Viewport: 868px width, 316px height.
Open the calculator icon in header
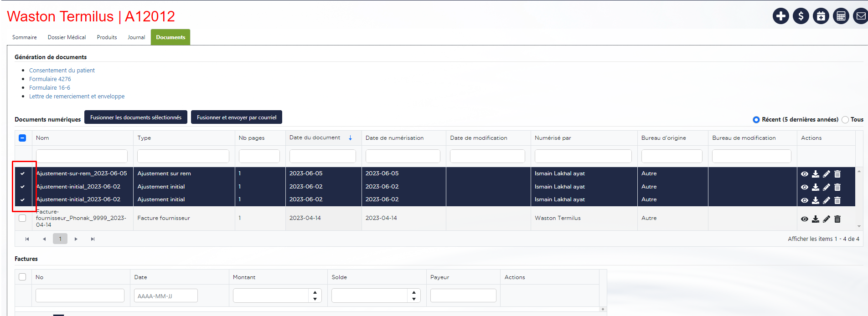[x=841, y=16]
